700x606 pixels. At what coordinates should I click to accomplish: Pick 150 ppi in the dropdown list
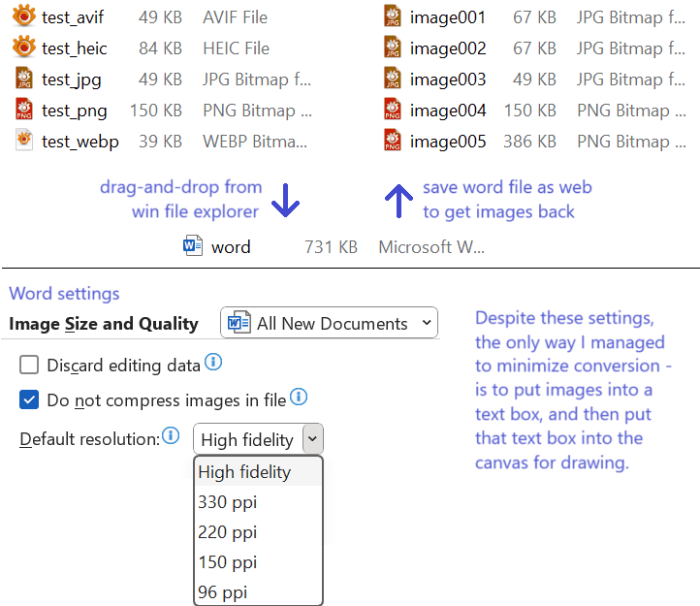227,562
